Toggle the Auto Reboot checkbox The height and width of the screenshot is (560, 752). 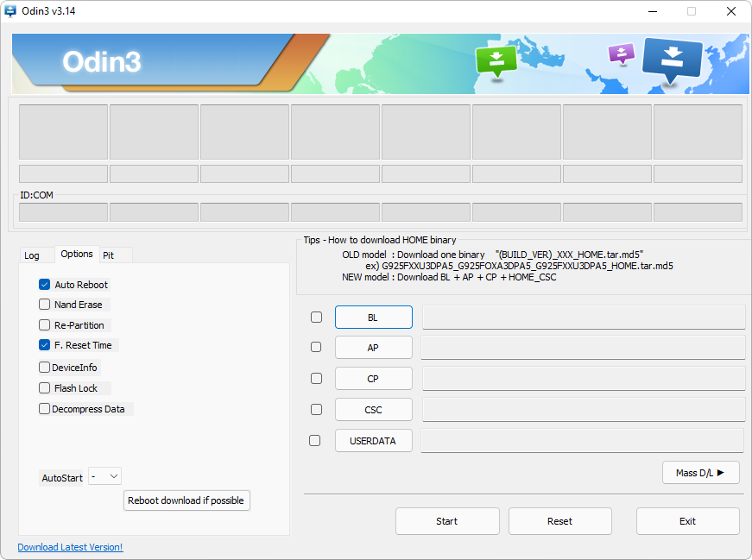tap(44, 285)
